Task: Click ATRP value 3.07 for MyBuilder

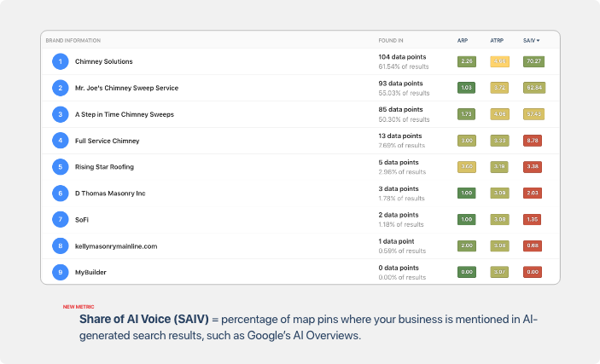Action: point(500,272)
